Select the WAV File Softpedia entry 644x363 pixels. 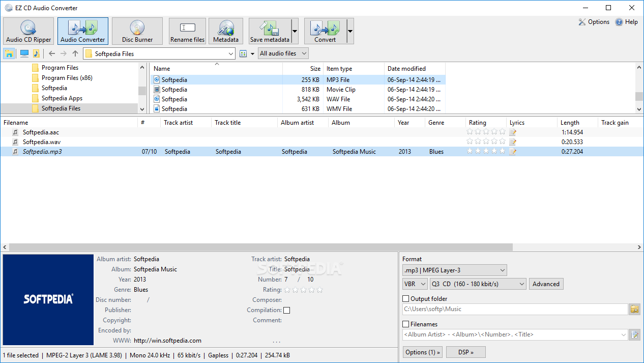tap(298, 99)
